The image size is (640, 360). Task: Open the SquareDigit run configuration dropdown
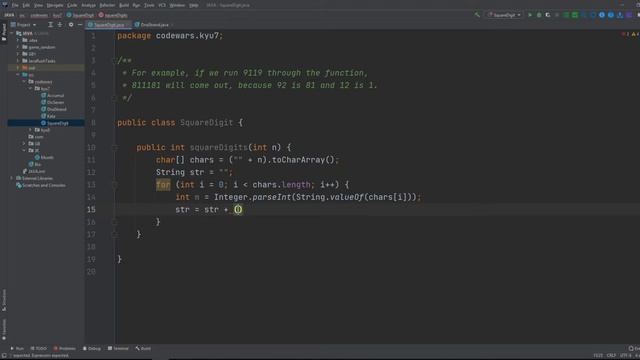pyautogui.click(x=504, y=15)
